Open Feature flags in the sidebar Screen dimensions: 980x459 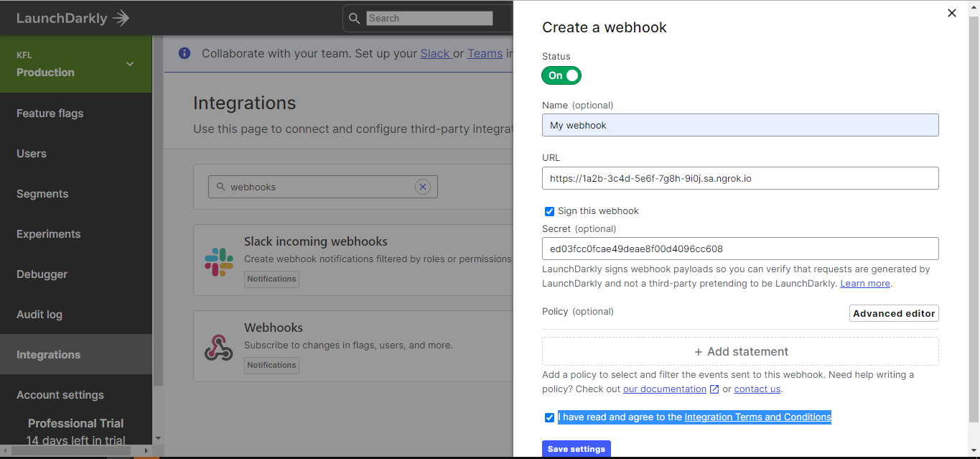click(50, 113)
